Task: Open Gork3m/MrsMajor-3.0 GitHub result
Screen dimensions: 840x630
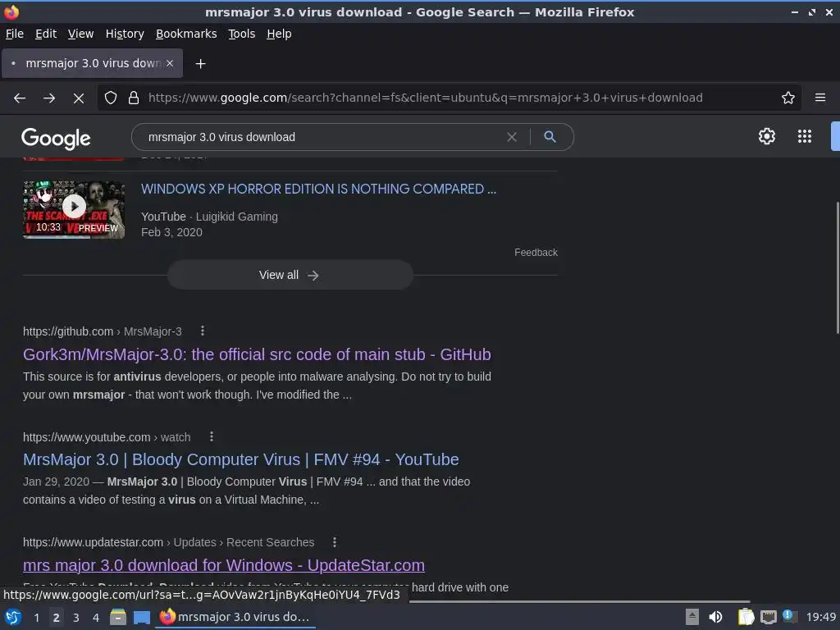Action: coord(257,354)
